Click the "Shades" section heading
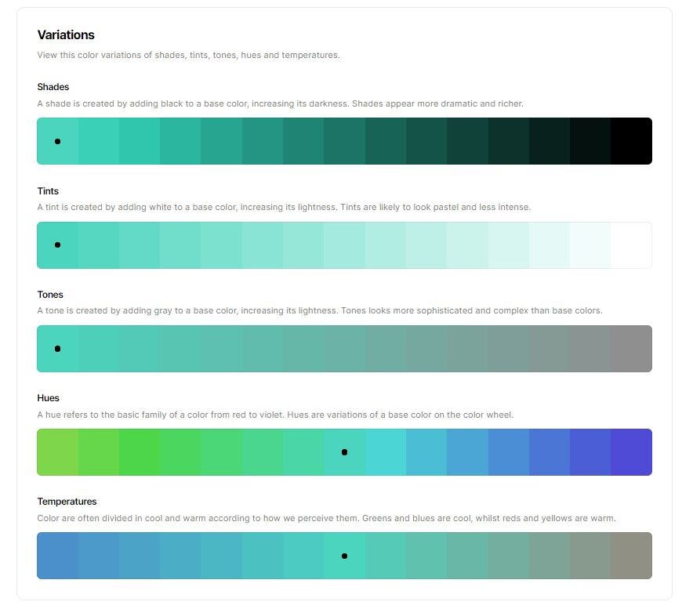 53,87
